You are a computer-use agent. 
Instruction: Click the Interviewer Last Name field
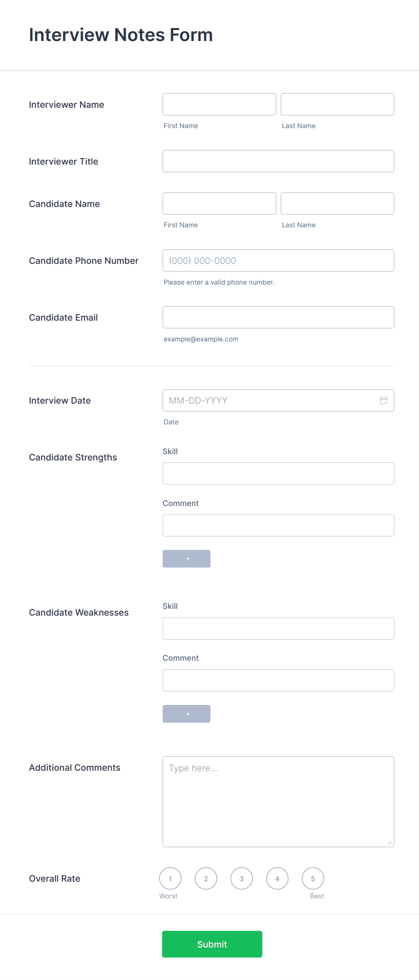tap(337, 104)
